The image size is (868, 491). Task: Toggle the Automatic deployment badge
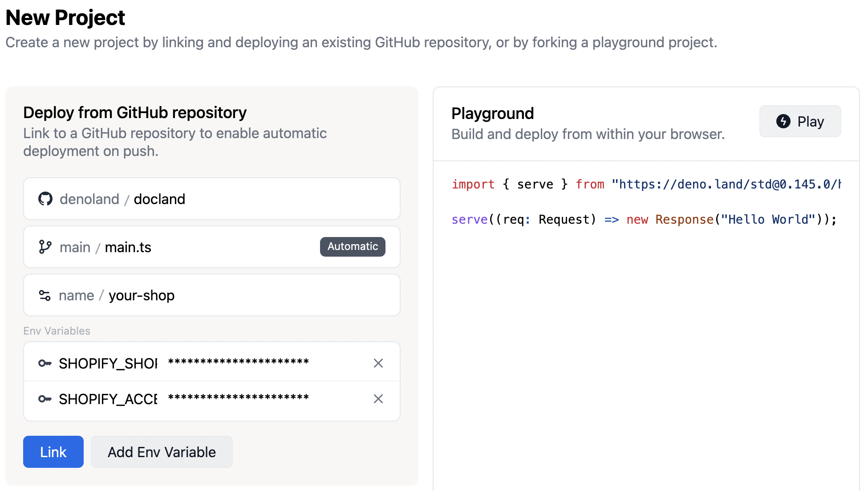tap(352, 246)
